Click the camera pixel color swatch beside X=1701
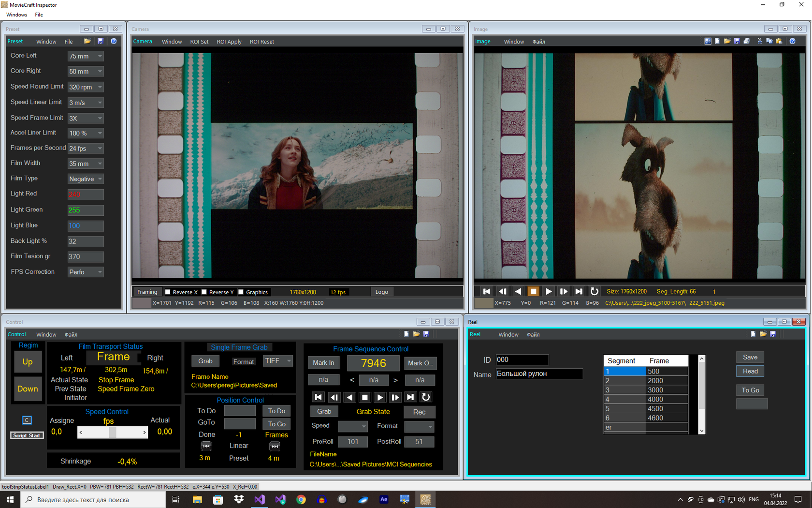Viewport: 812px width, 508px height. (142, 303)
